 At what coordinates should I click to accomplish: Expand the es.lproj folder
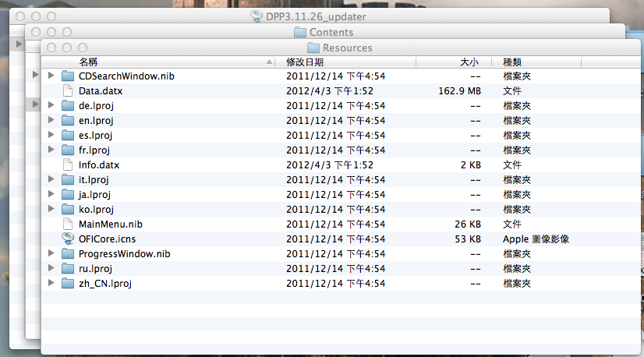coord(51,135)
